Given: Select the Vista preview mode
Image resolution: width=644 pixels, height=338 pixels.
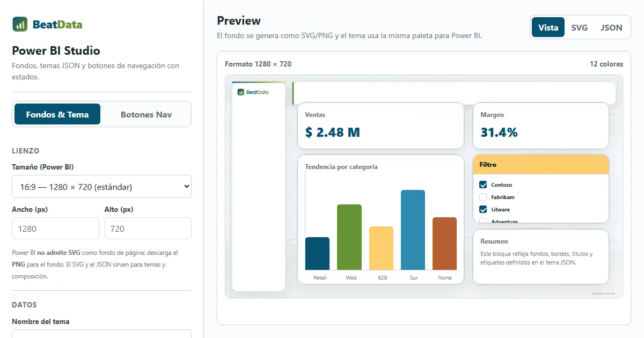Looking at the screenshot, I should 548,27.
